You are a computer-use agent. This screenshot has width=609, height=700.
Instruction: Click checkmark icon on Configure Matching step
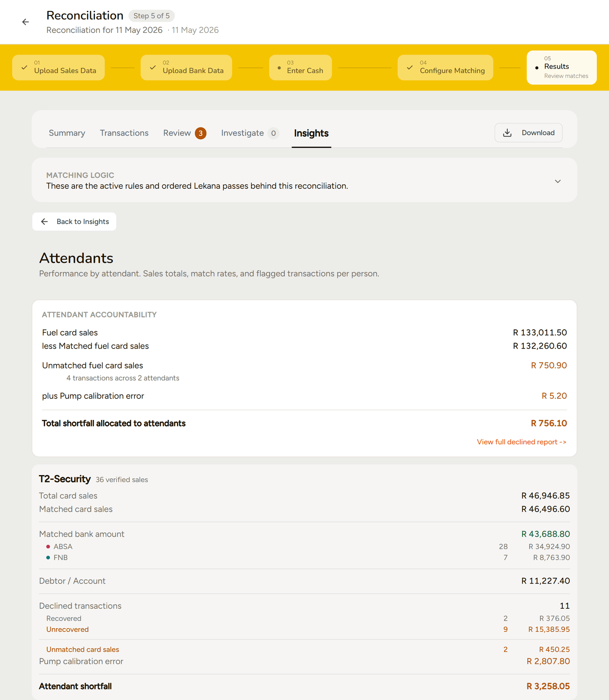(x=410, y=67)
